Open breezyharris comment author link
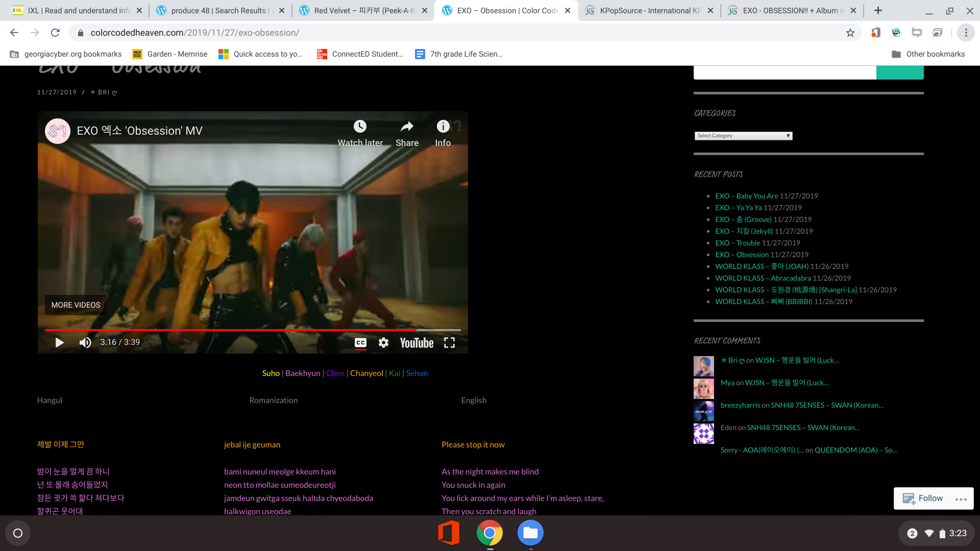The height and width of the screenshot is (551, 980). (740, 405)
